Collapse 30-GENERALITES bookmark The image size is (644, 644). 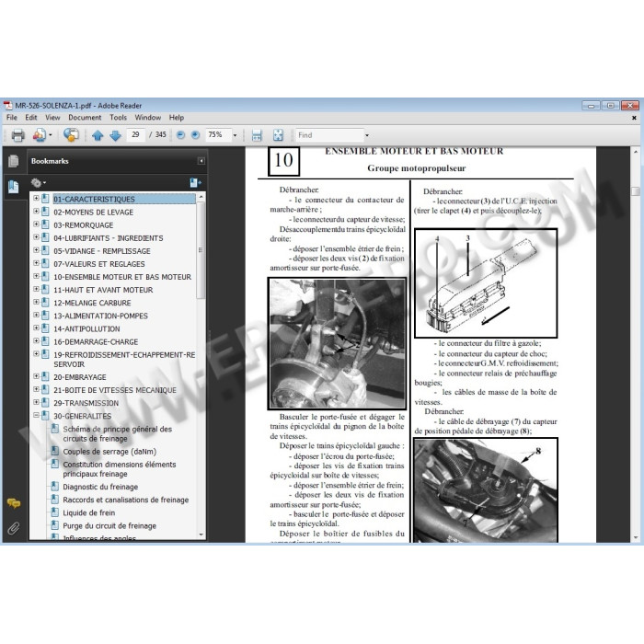[36, 416]
